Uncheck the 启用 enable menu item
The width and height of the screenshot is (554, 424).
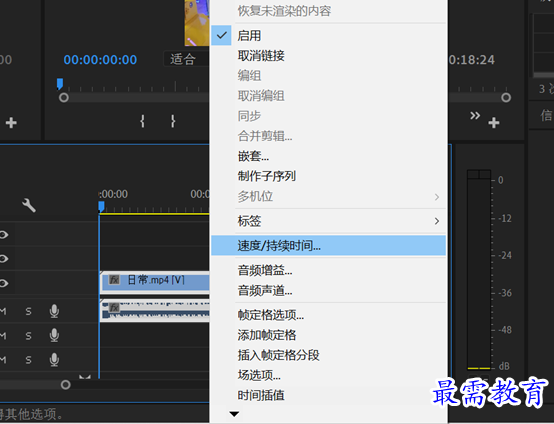[329, 35]
